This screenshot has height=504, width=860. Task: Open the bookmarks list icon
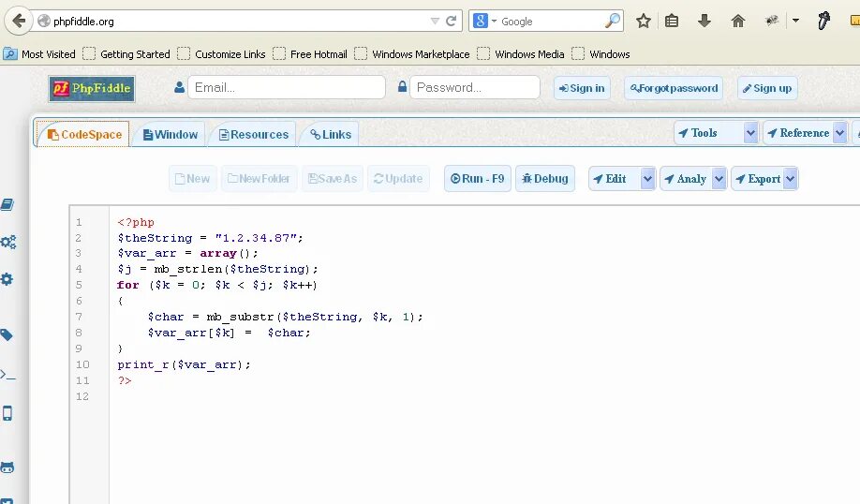point(672,22)
